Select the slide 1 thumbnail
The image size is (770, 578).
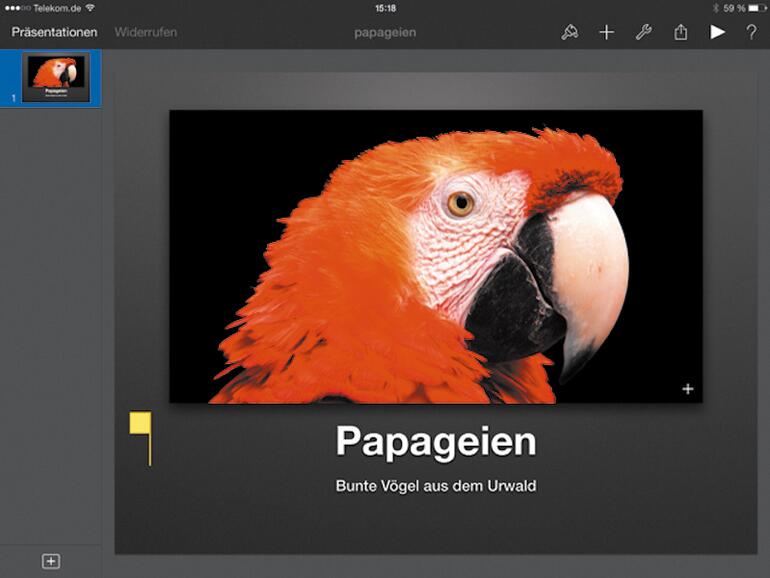pyautogui.click(x=56, y=78)
